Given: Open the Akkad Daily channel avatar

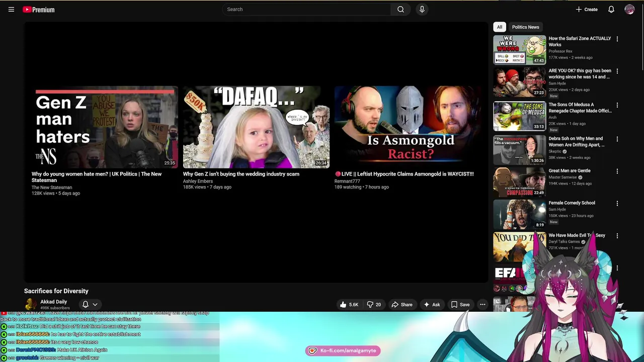Looking at the screenshot, I should pyautogui.click(x=31, y=305).
